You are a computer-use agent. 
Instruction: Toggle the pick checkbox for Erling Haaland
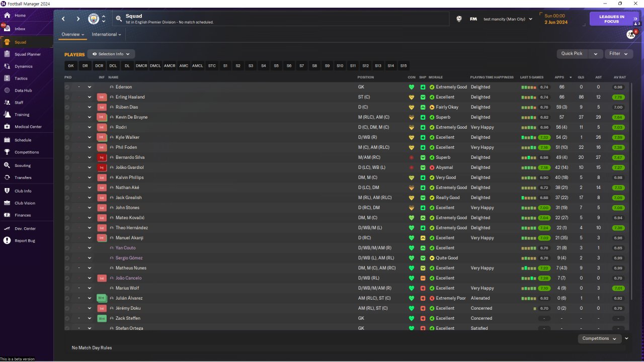click(x=67, y=97)
